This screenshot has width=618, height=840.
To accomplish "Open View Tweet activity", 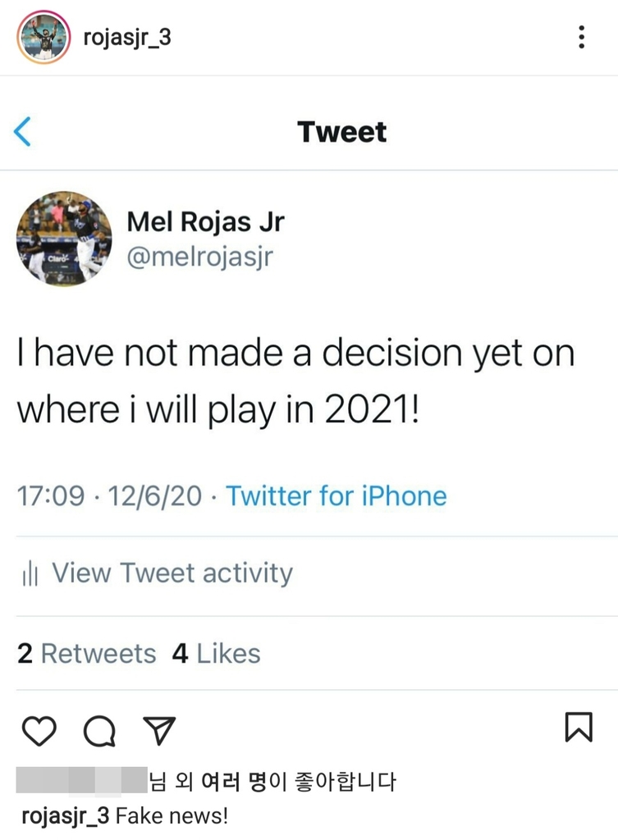I will click(x=172, y=573).
